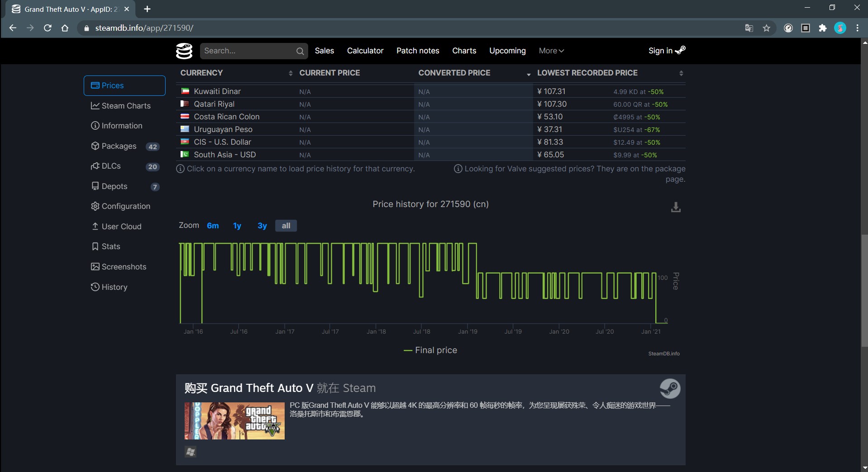Click the SteamDB logo icon

point(184,51)
